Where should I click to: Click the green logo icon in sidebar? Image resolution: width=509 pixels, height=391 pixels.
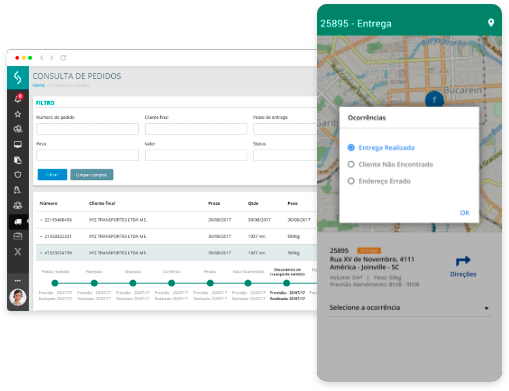point(18,78)
